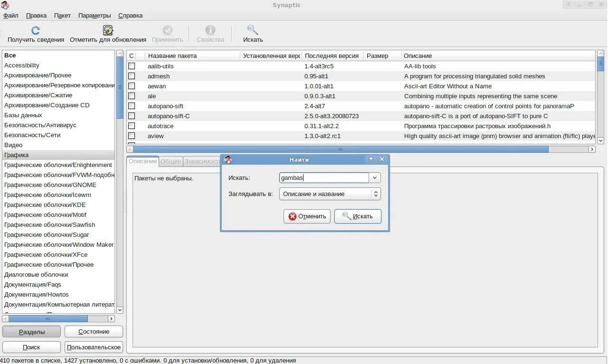Select the autotrace package name
The height and width of the screenshot is (364, 608).
click(161, 126)
